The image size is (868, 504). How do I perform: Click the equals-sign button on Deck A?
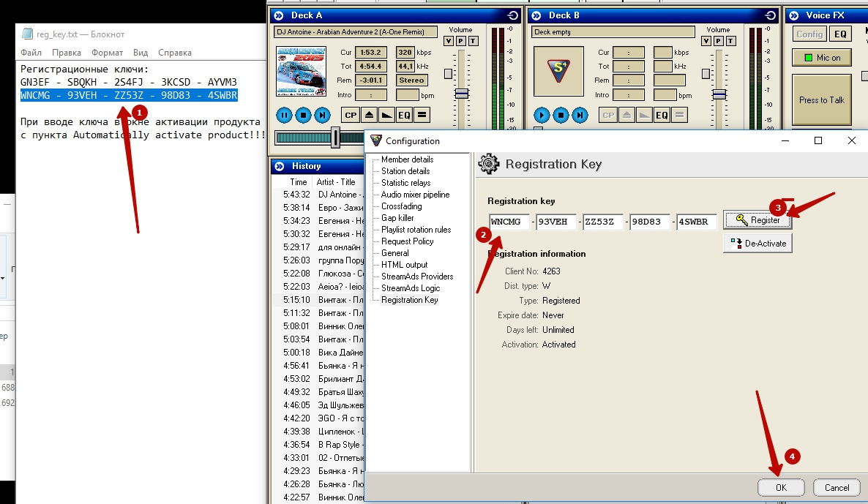coord(422,115)
